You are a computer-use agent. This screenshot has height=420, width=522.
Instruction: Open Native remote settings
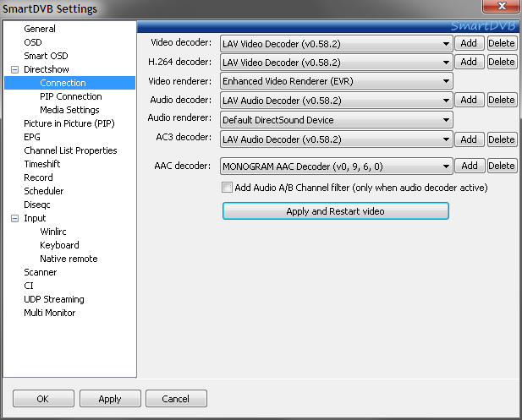pyautogui.click(x=69, y=259)
